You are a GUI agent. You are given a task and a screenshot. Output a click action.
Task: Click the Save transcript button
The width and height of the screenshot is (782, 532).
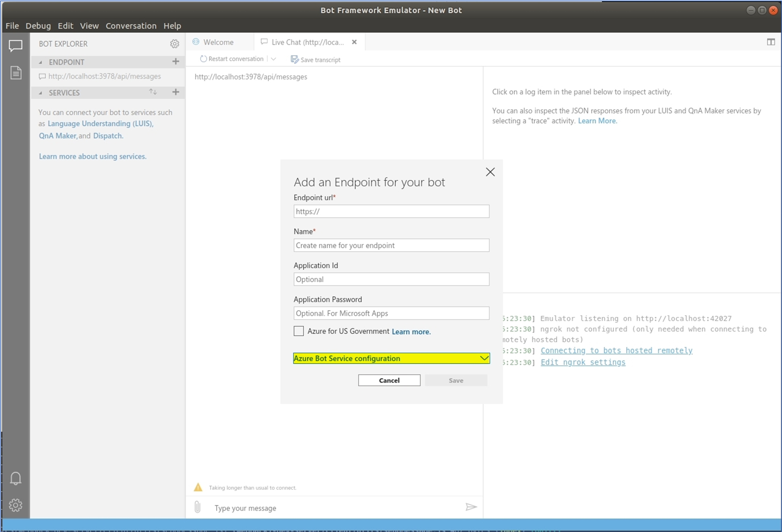(316, 60)
